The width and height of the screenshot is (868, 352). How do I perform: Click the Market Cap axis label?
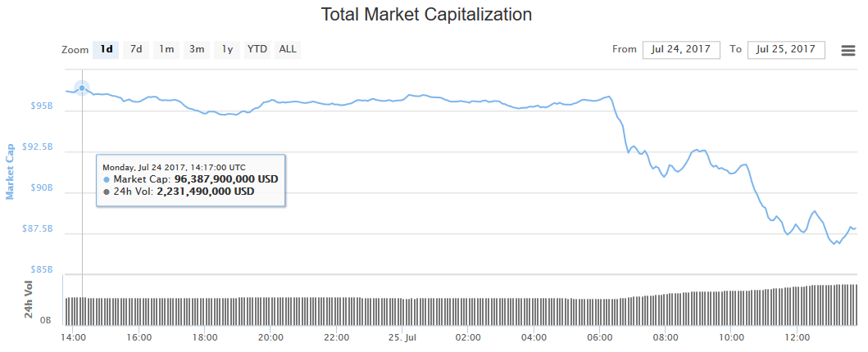(x=11, y=172)
